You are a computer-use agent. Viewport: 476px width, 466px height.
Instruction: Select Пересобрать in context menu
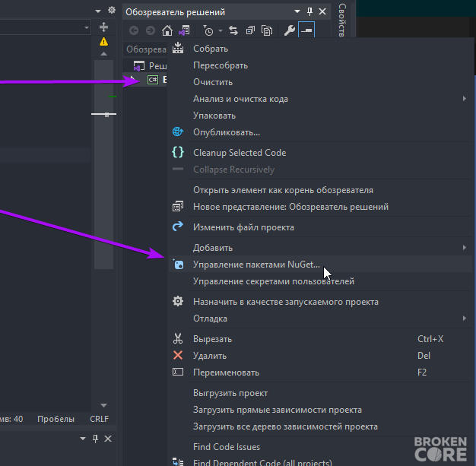319,65
